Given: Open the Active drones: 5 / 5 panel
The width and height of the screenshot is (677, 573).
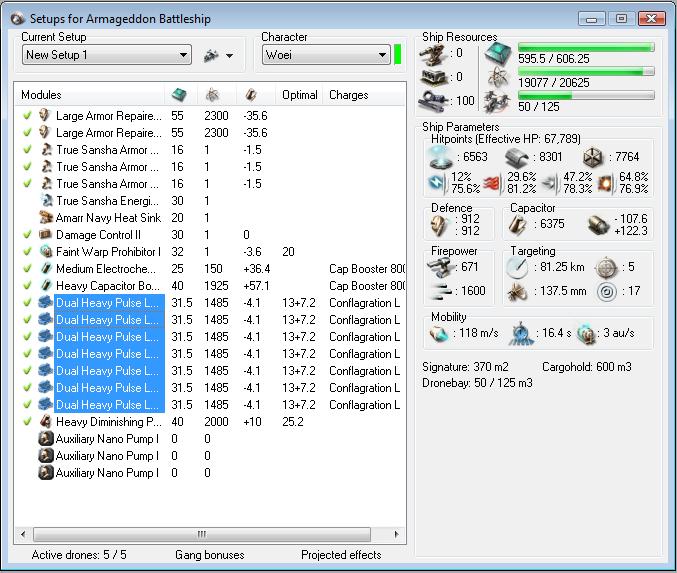Looking at the screenshot, I should click(79, 555).
